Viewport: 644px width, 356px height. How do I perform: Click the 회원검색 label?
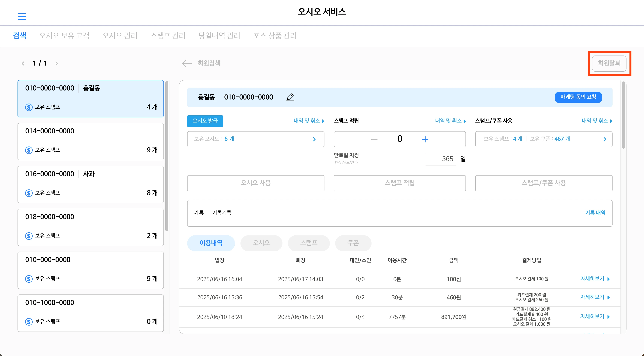click(x=209, y=63)
